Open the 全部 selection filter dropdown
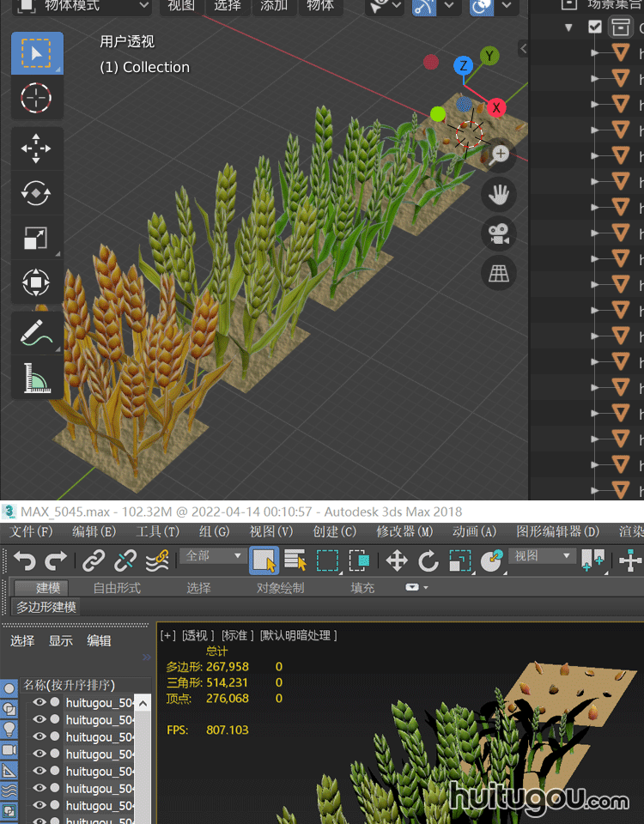 214,556
